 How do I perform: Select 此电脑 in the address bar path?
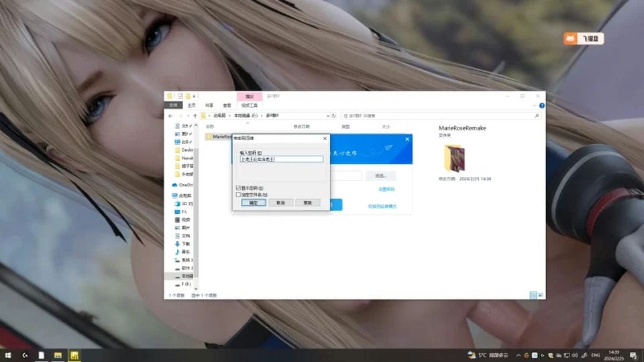coord(219,116)
